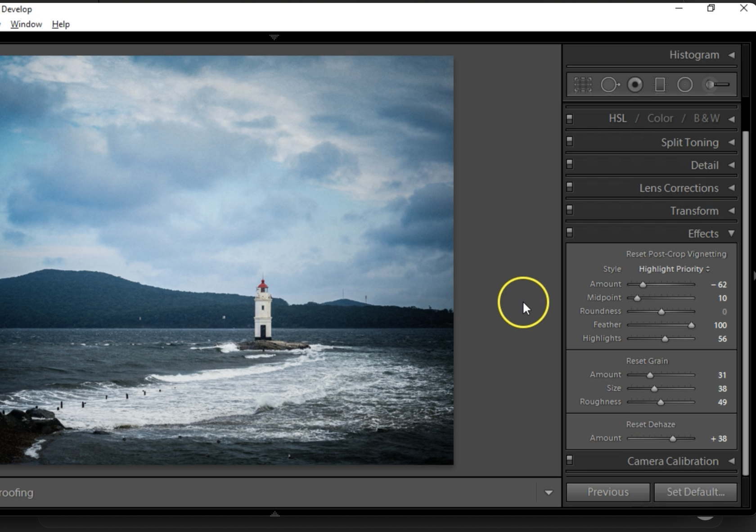The image size is (756, 532).
Task: Expand the Camera Calibration panel
Action: pyautogui.click(x=731, y=461)
